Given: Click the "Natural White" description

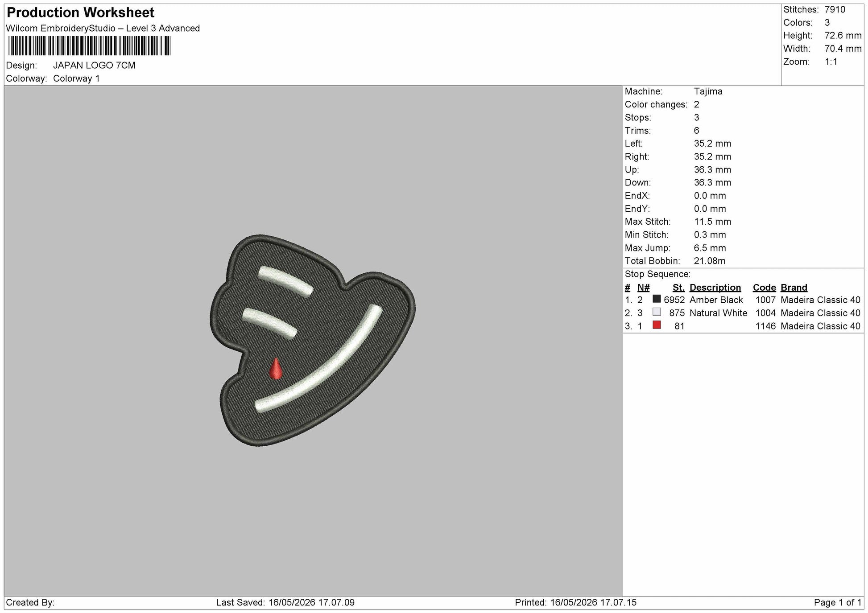Looking at the screenshot, I should tap(718, 313).
